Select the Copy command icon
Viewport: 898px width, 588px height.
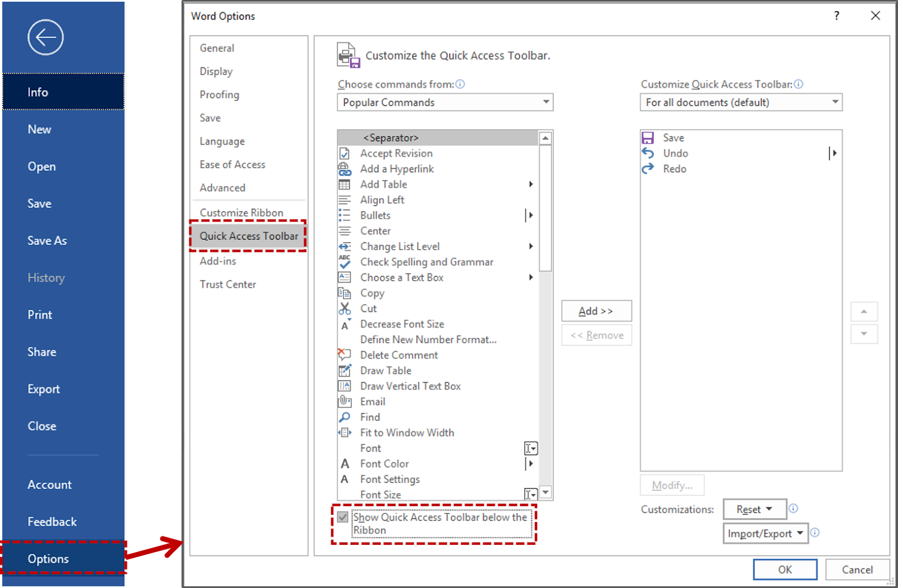pos(345,293)
